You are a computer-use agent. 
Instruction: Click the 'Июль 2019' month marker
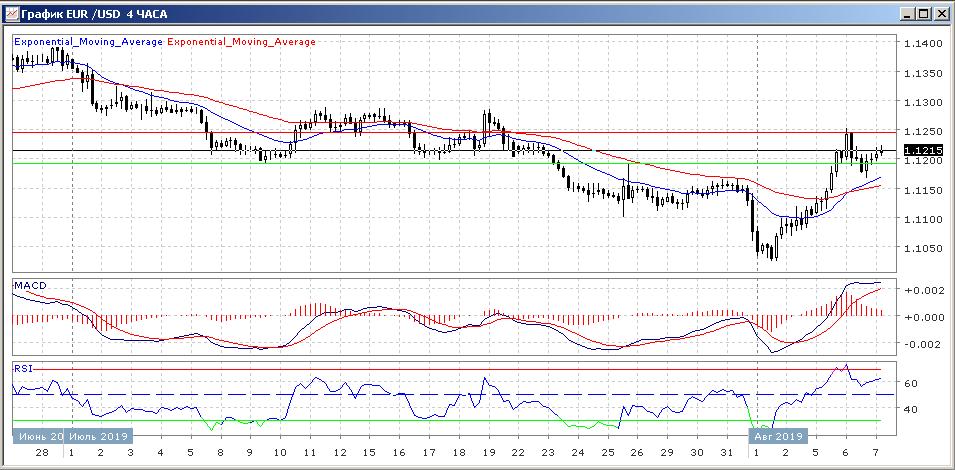coord(98,436)
